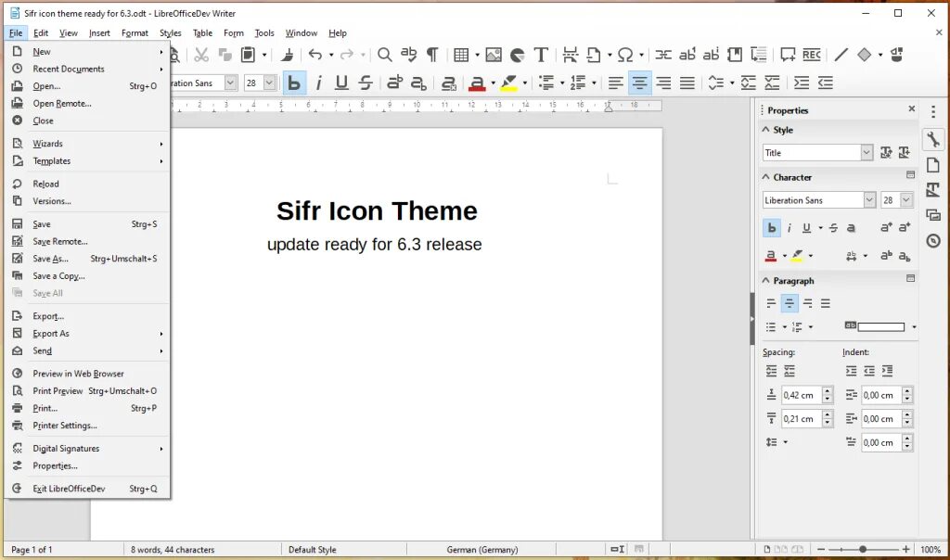
Task: Open Paragraph dialog via More Options icon
Action: tap(910, 278)
